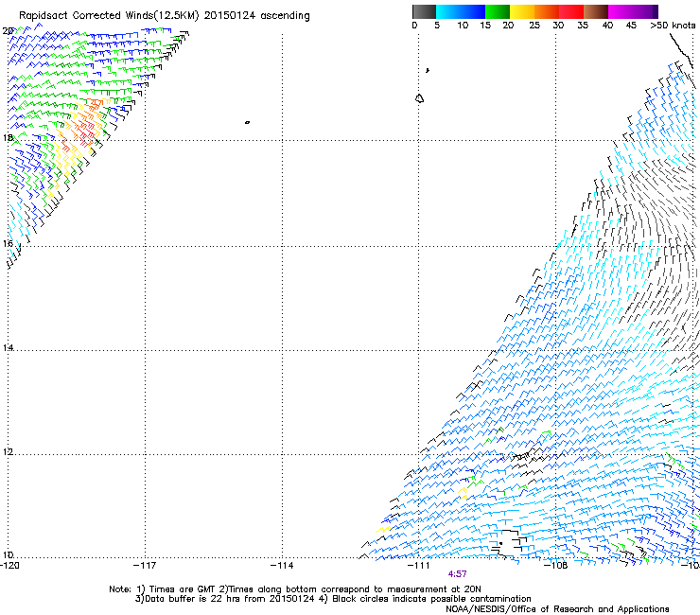Select the orange 25-30 knots legend segment
Image resolution: width=700 pixels, height=615 pixels.
(547, 11)
